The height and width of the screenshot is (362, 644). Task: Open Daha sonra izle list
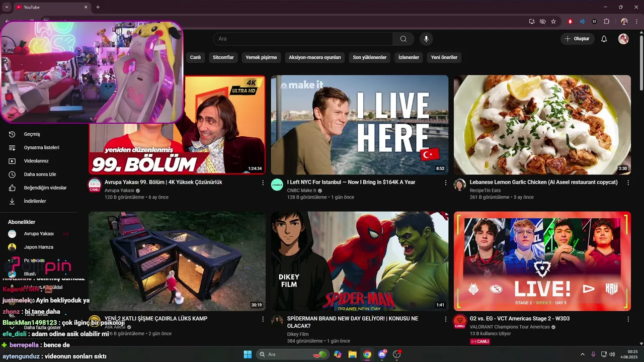(x=40, y=174)
